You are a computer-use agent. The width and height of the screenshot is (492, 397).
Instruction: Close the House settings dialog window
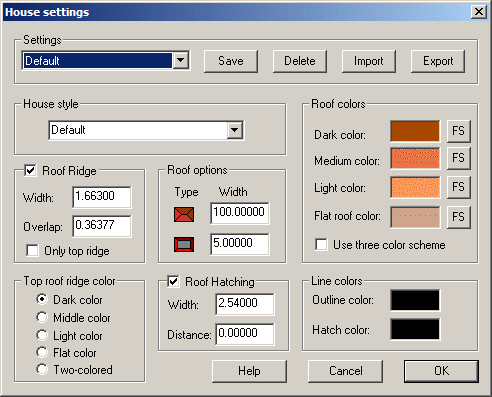click(479, 12)
